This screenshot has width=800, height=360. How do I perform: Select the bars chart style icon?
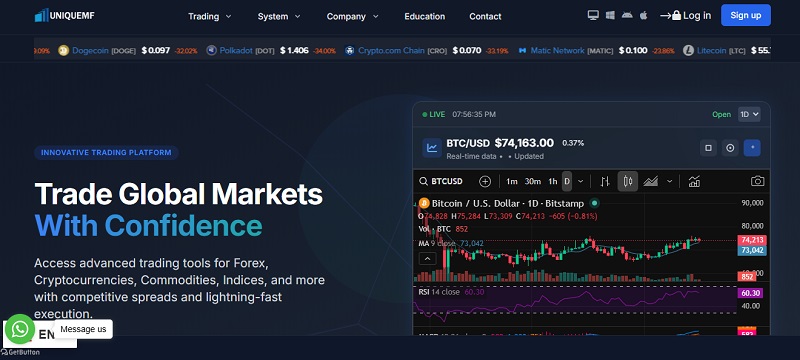click(x=605, y=182)
